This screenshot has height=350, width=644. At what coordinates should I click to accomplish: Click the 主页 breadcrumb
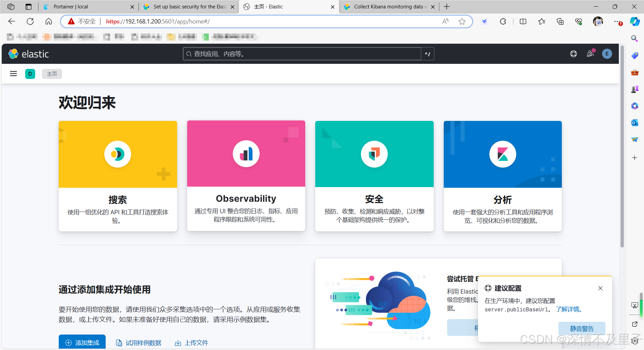point(52,74)
